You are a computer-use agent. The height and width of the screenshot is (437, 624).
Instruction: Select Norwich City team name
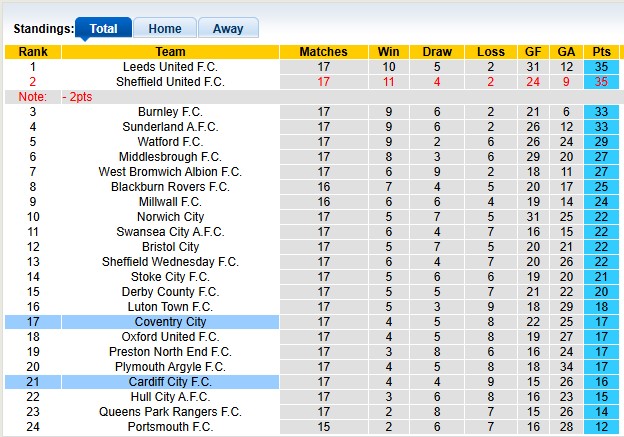(170, 217)
